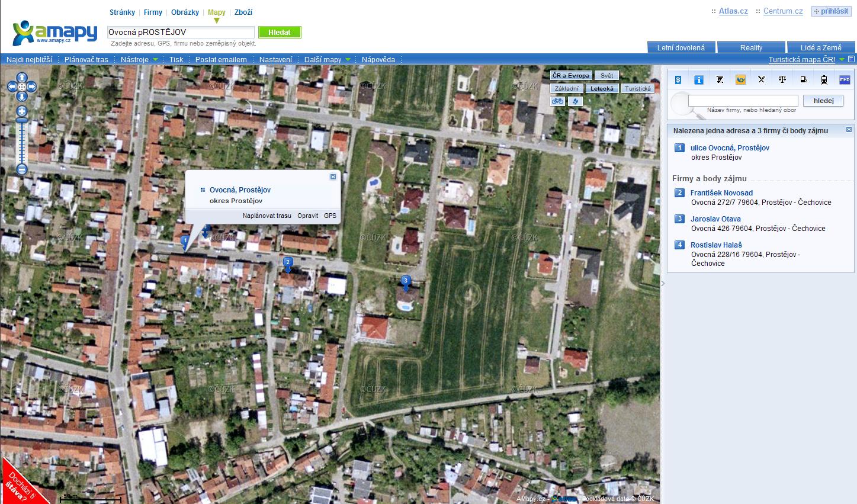Switch to the Obrázky search tab
Image resolution: width=857 pixels, height=504 pixels.
point(185,12)
